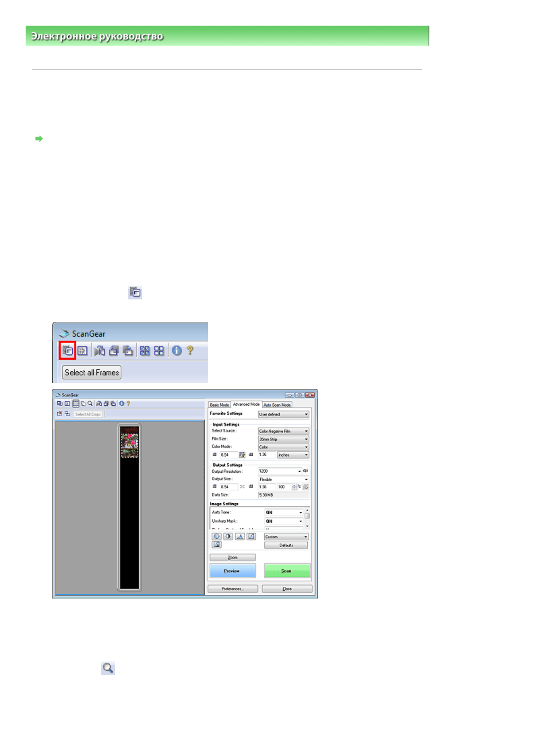Switch to the Basic Mode tab
This screenshot has width=534, height=756.
pos(219,404)
